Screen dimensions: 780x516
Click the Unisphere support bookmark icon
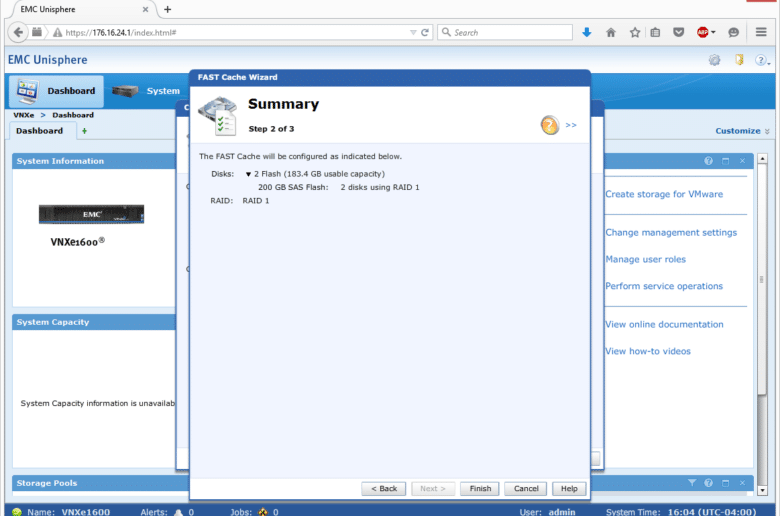coord(739,60)
